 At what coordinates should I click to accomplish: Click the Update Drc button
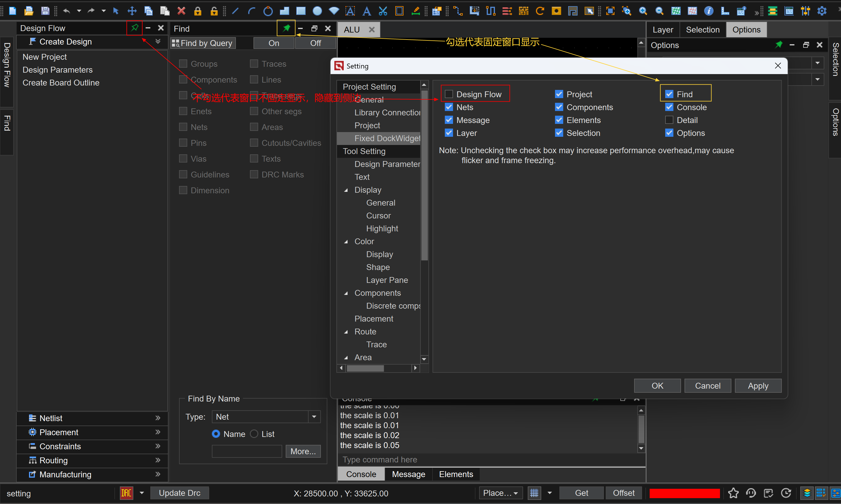tap(179, 493)
